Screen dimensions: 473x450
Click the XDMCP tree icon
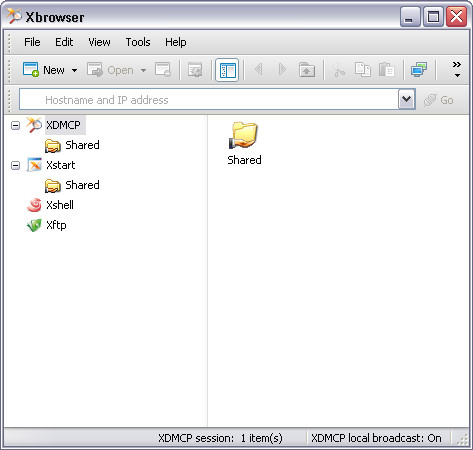click(34, 125)
